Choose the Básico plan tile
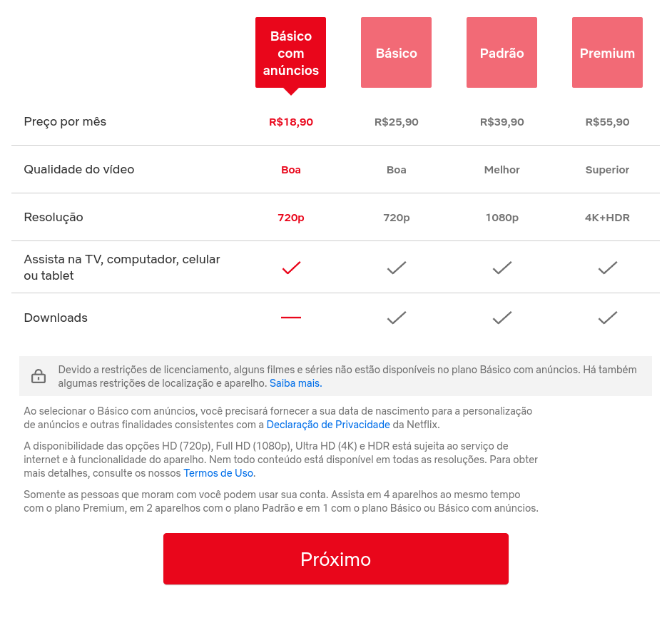Screen dimensions: 672x618 coord(396,53)
